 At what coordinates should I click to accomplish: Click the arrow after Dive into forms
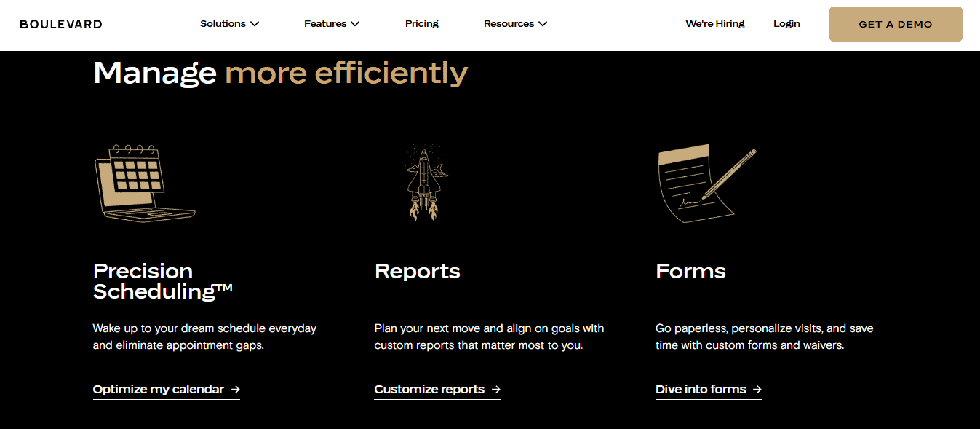[x=757, y=390]
